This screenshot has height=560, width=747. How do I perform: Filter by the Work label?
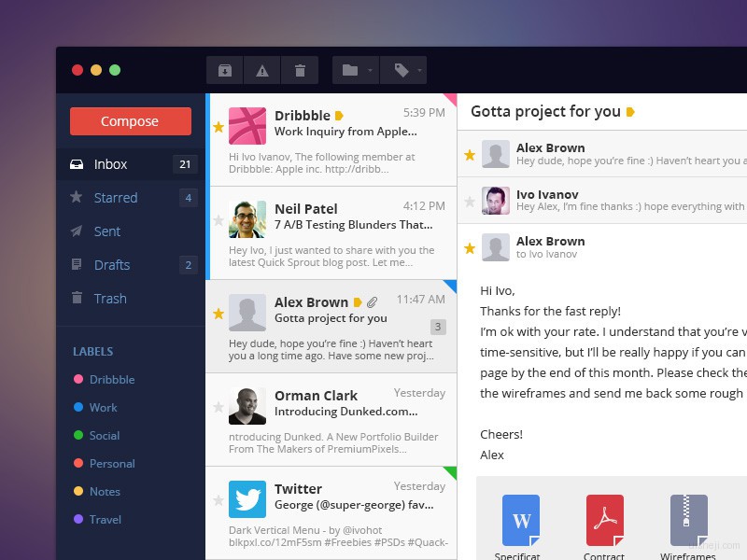coord(103,408)
